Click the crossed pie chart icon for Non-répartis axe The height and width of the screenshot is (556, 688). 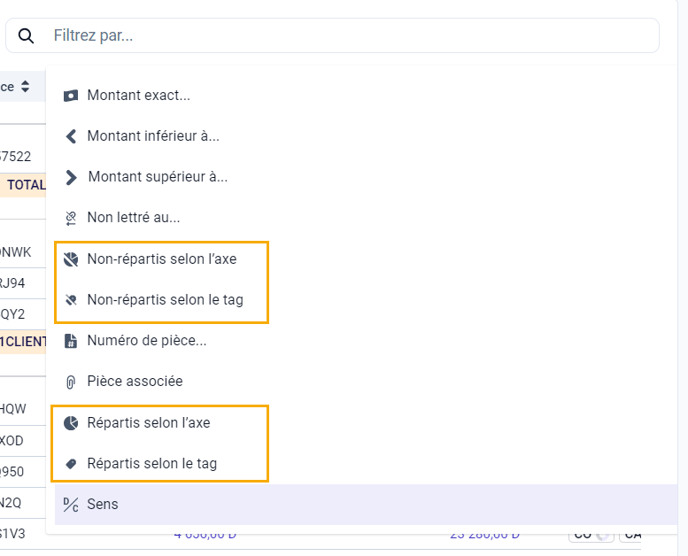pos(71,259)
